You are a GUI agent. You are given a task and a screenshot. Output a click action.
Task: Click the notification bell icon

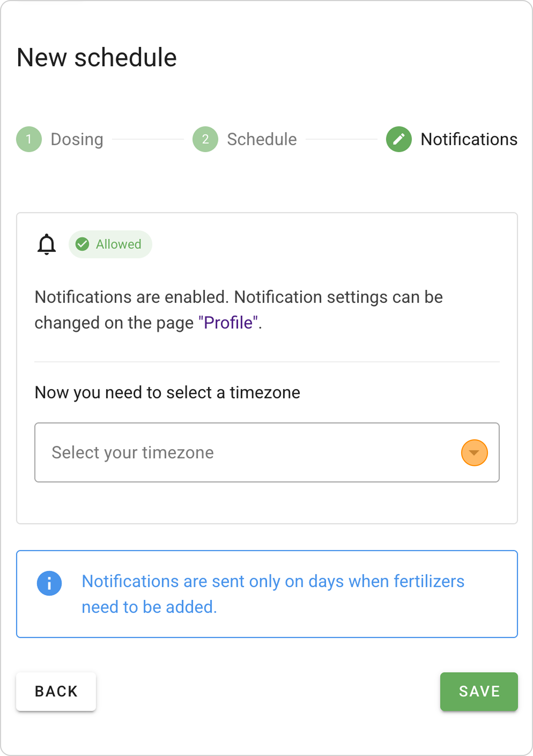(x=47, y=244)
